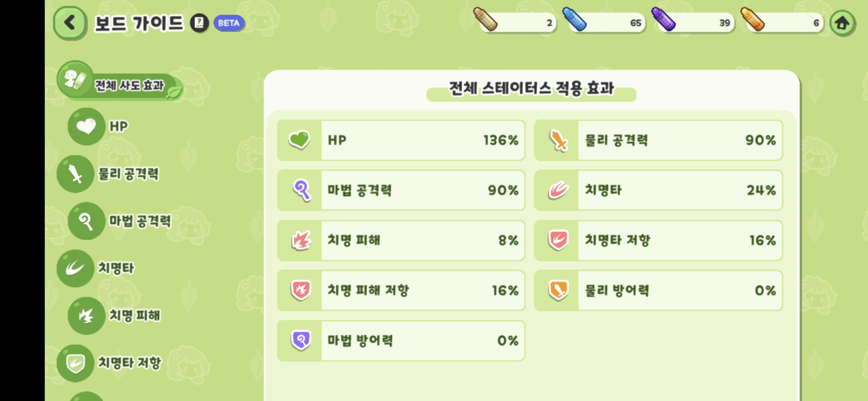Image resolution: width=868 pixels, height=401 pixels.
Task: Tap the orange crayon currency icon
Action: click(752, 19)
